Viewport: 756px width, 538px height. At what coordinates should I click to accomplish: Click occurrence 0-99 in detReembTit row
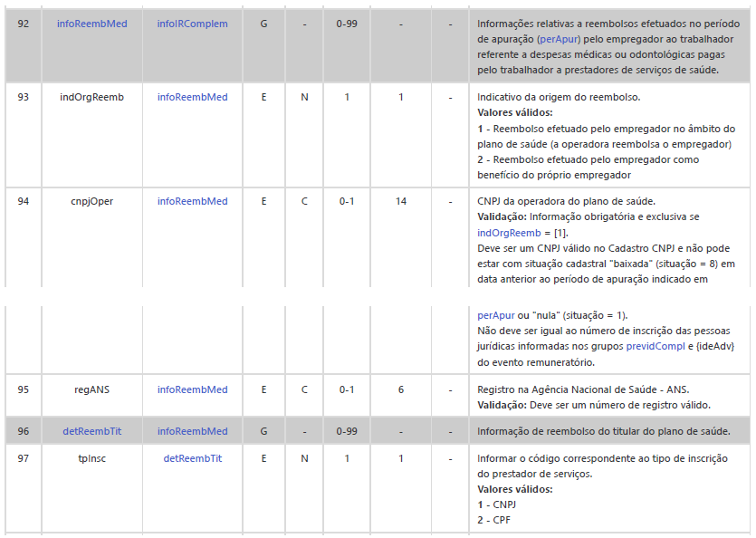pyautogui.click(x=347, y=431)
